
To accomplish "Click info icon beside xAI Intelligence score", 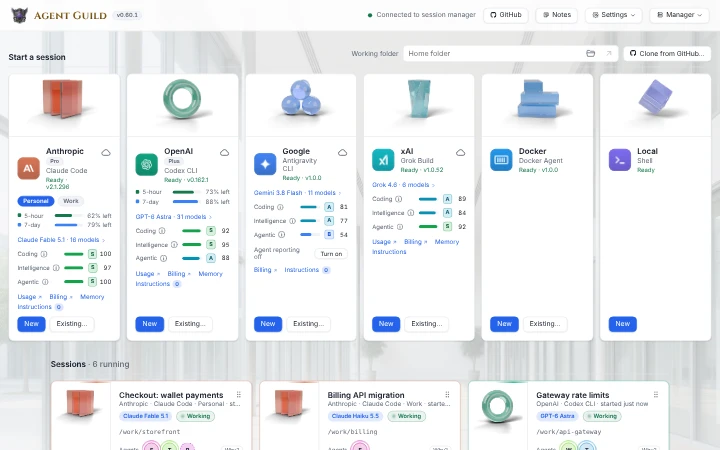I will click(411, 213).
